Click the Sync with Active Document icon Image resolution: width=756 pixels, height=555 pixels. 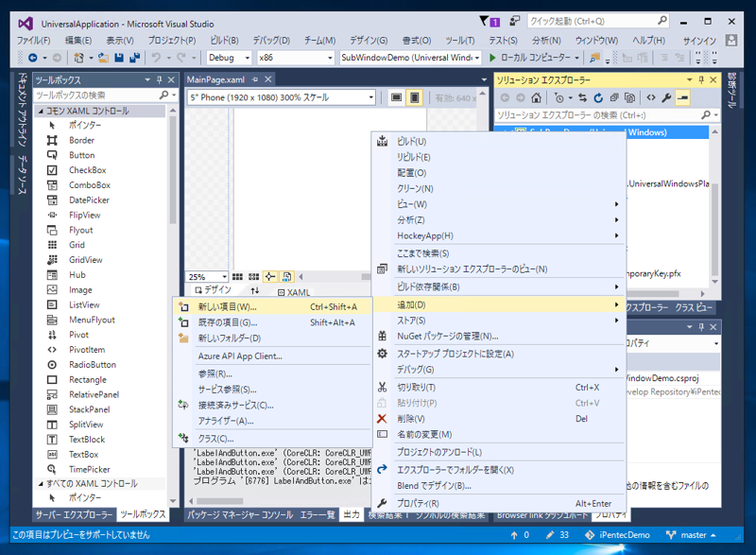click(582, 98)
